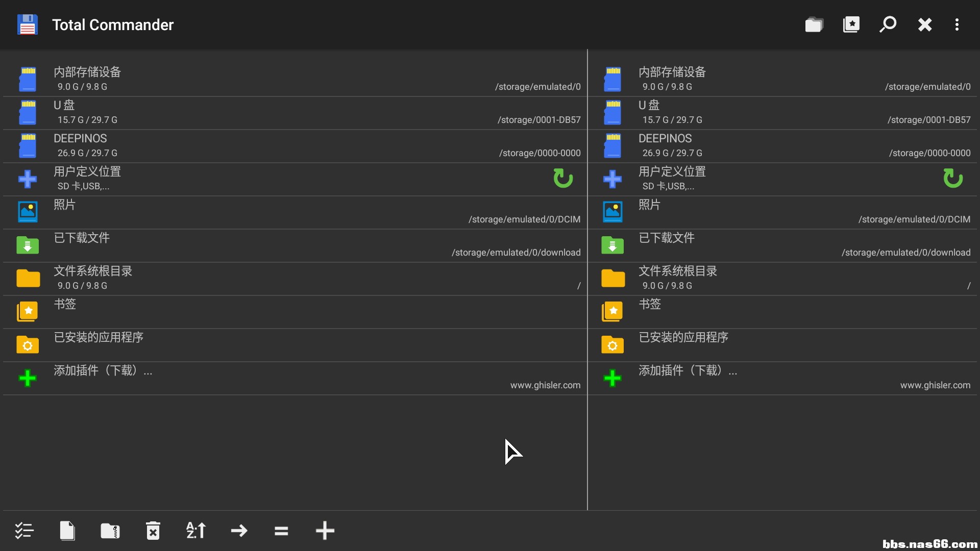
Task: Select 添加插件（下载）in the left panel
Action: tap(295, 378)
